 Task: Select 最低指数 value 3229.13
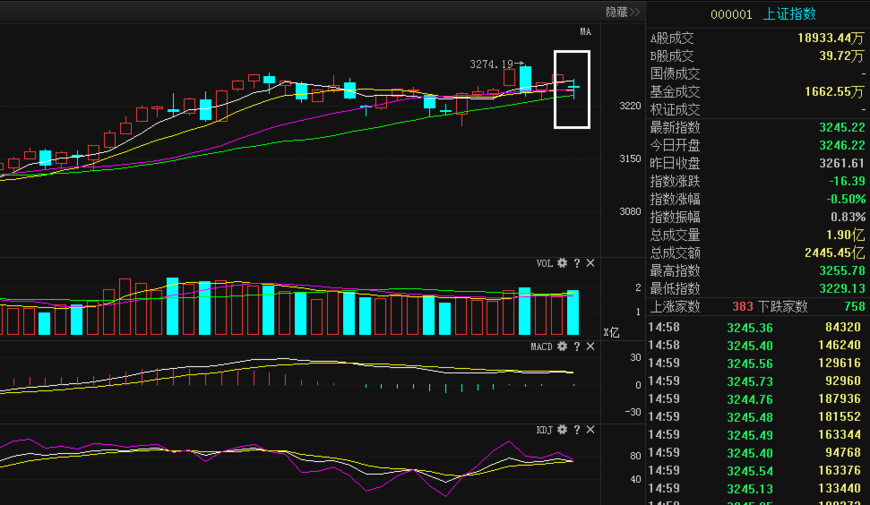click(x=842, y=289)
